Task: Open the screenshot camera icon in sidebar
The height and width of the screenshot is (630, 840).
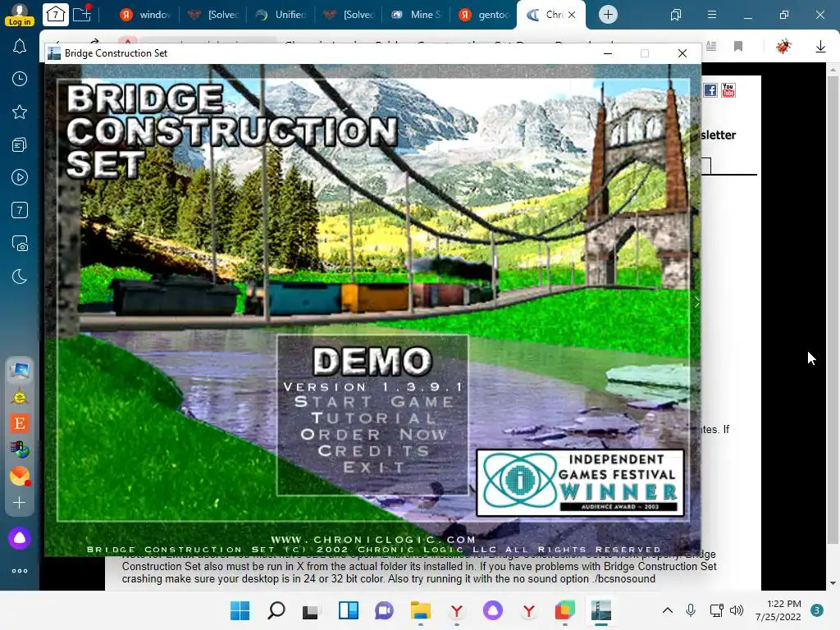Action: (20, 243)
